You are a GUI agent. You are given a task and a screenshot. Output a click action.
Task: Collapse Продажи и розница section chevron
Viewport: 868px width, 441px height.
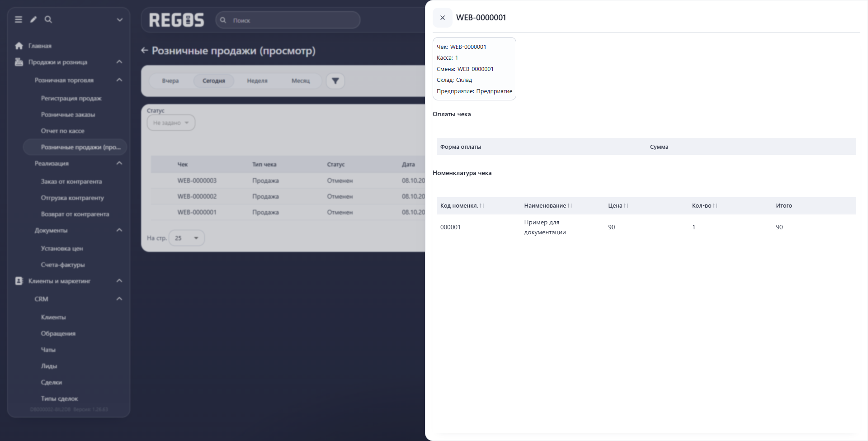(x=119, y=62)
